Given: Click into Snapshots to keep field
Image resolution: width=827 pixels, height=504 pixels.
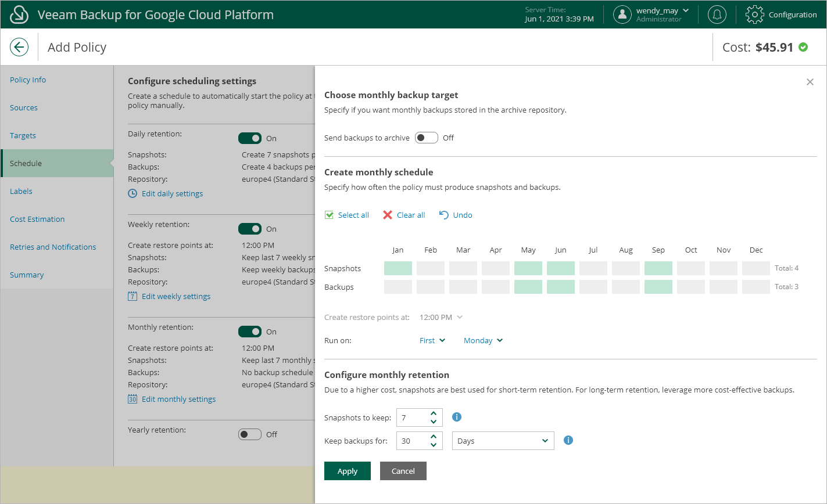Looking at the screenshot, I should pyautogui.click(x=413, y=417).
